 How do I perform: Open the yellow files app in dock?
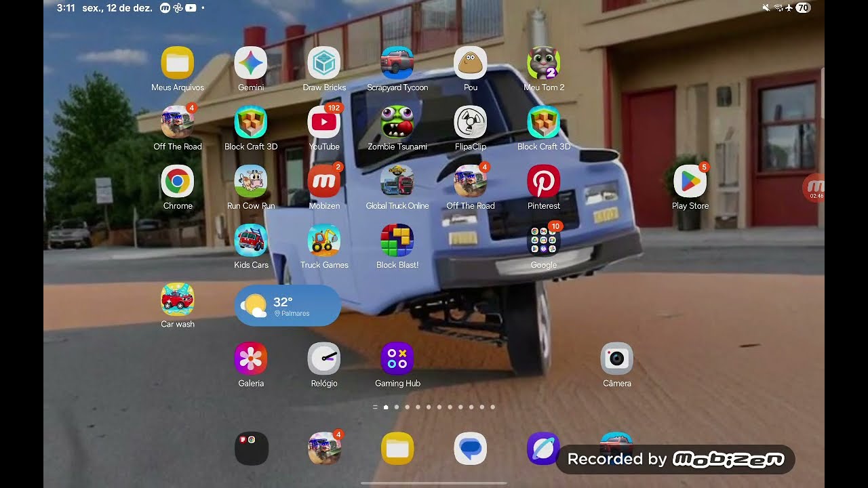pos(397,448)
